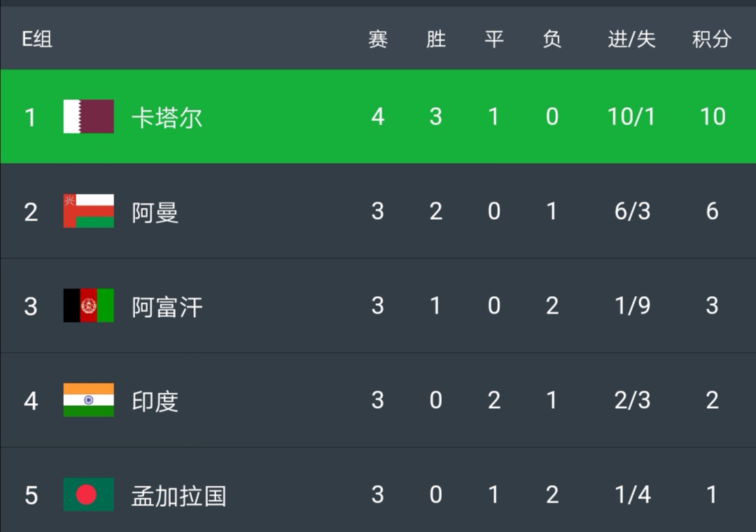
Task: Click the Bangladesh flag icon
Action: [x=87, y=496]
